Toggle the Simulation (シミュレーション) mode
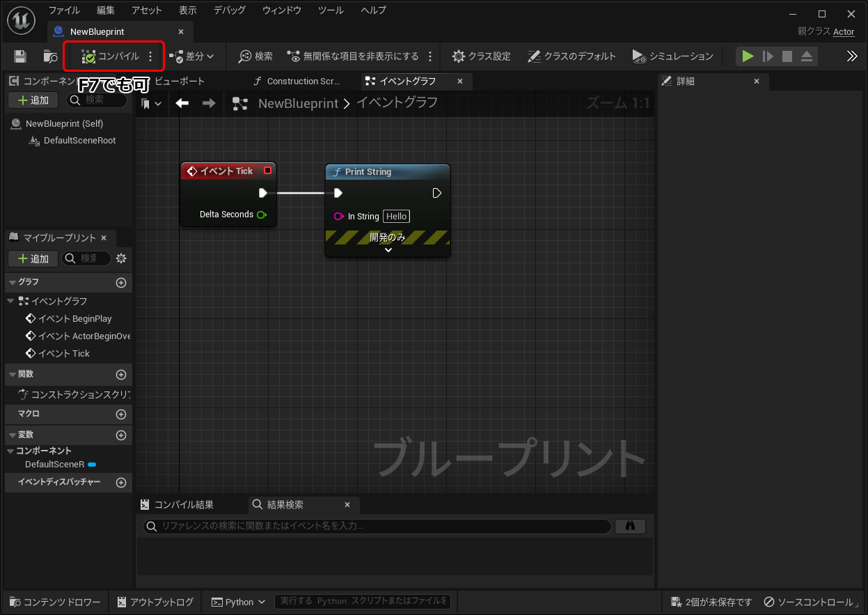This screenshot has width=868, height=615. (x=672, y=56)
